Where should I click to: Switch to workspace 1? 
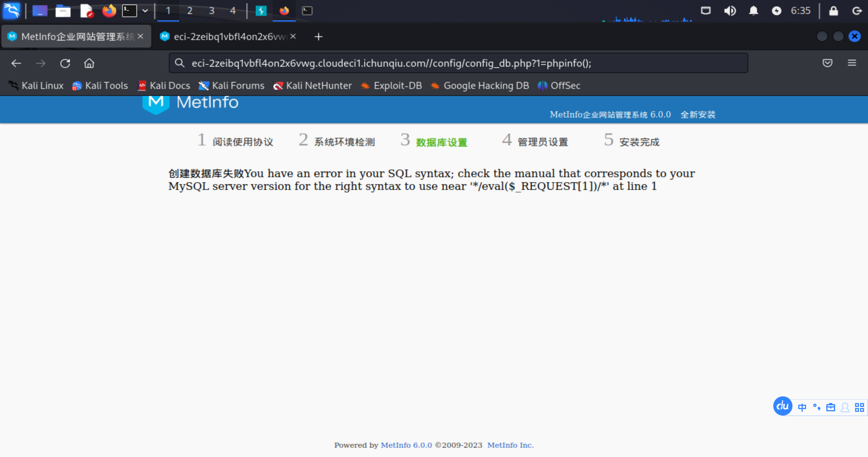(168, 11)
